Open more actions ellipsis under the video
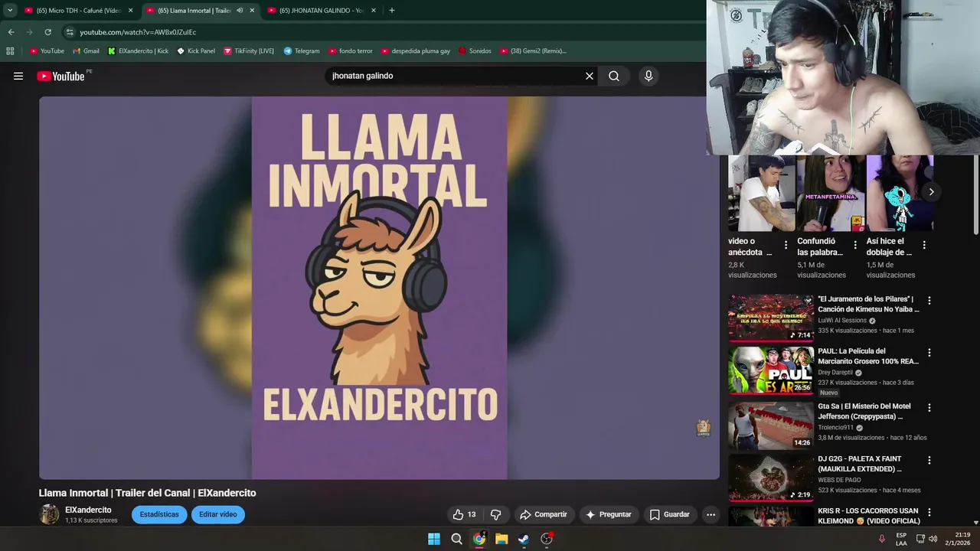 [x=710, y=514]
